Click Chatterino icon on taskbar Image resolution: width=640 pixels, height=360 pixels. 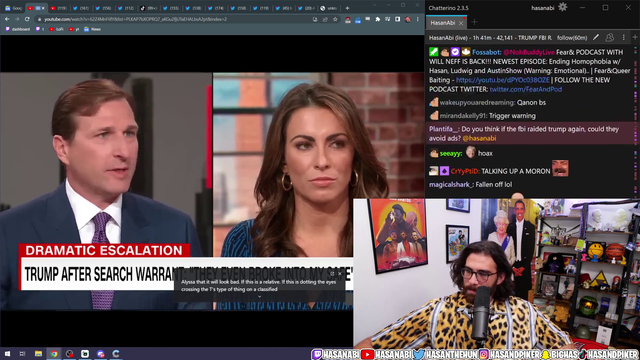[x=116, y=354]
